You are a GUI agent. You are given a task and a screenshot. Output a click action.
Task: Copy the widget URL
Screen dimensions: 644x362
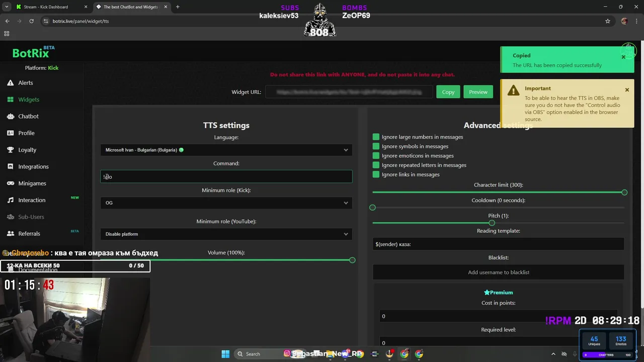click(x=448, y=92)
